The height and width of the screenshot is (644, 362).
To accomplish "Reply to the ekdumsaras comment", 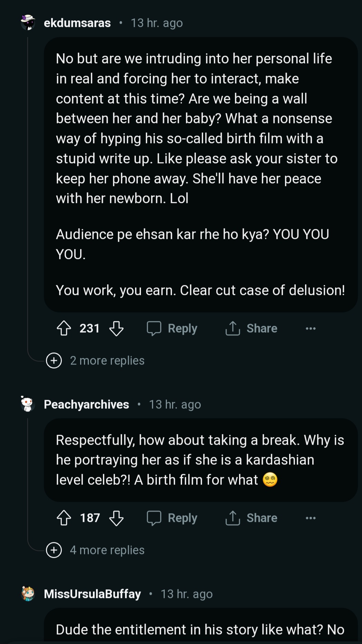I will point(172,328).
